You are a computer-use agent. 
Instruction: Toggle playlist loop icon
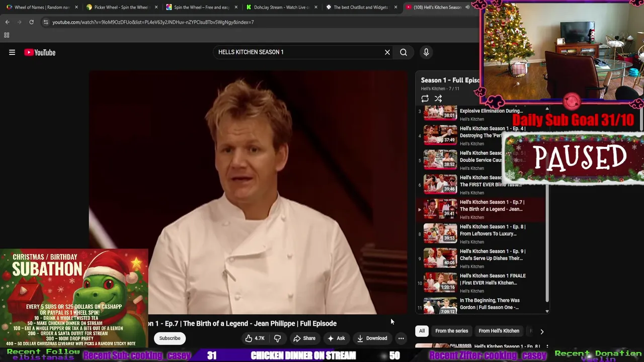pos(425,99)
